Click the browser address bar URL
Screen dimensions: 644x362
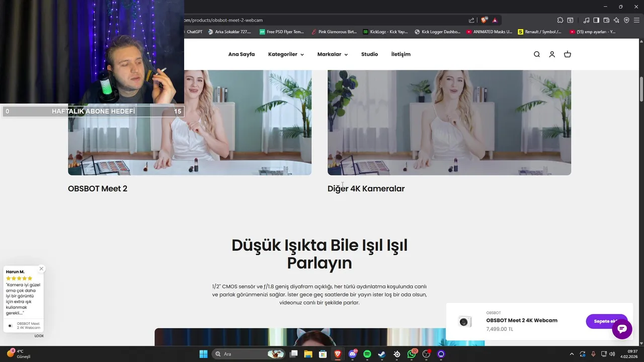point(223,20)
